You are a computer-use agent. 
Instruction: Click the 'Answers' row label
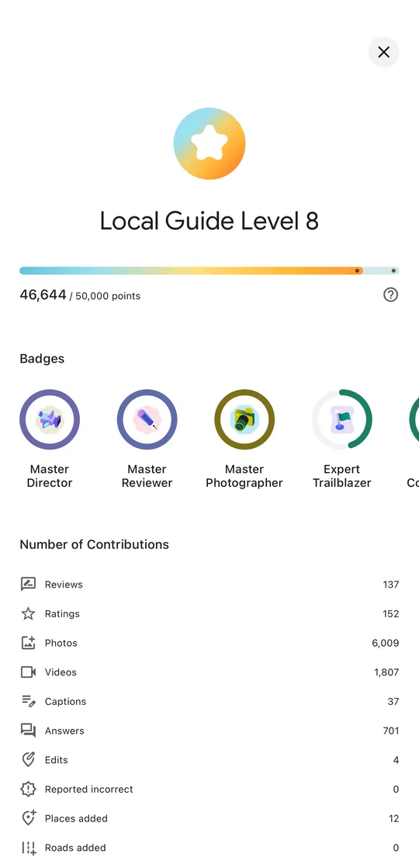coord(64,731)
